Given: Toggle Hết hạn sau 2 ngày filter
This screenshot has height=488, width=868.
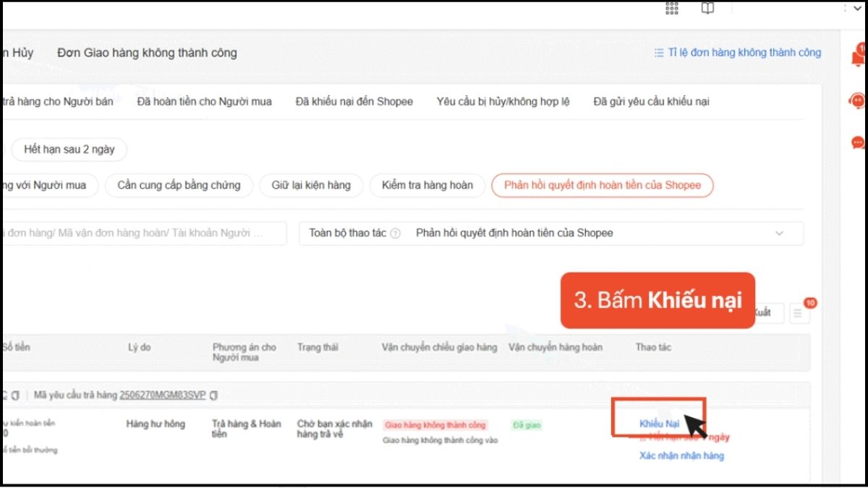Looking at the screenshot, I should click(x=69, y=150).
